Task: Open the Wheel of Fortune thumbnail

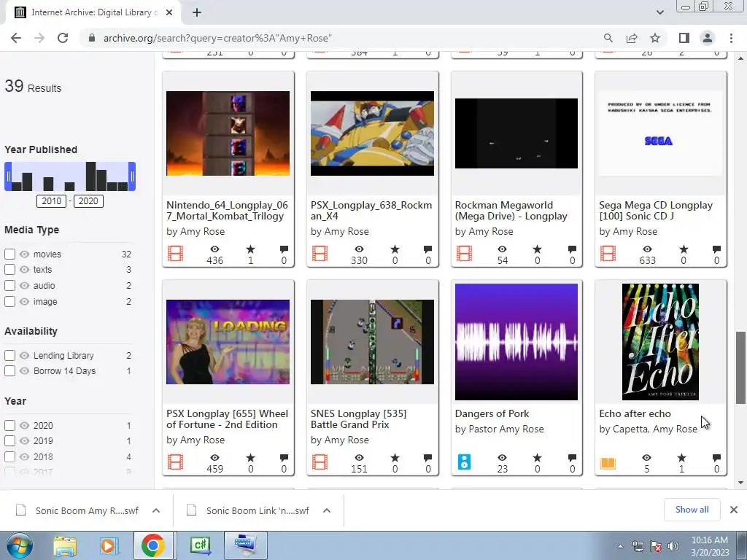Action: click(x=228, y=342)
